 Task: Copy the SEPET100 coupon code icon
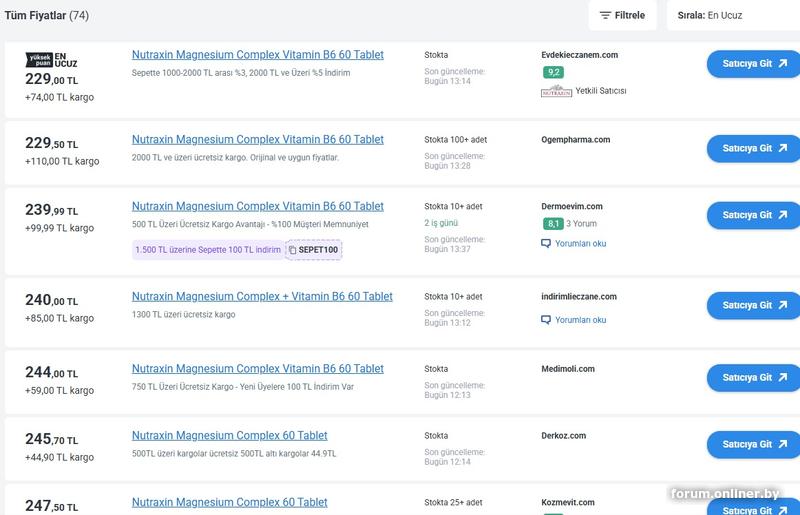point(292,249)
